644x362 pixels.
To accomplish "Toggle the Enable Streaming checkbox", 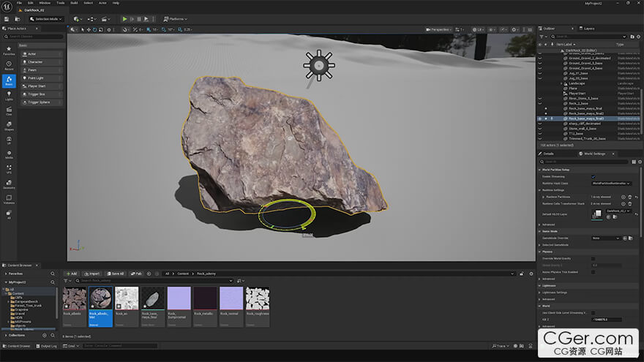I will (594, 176).
